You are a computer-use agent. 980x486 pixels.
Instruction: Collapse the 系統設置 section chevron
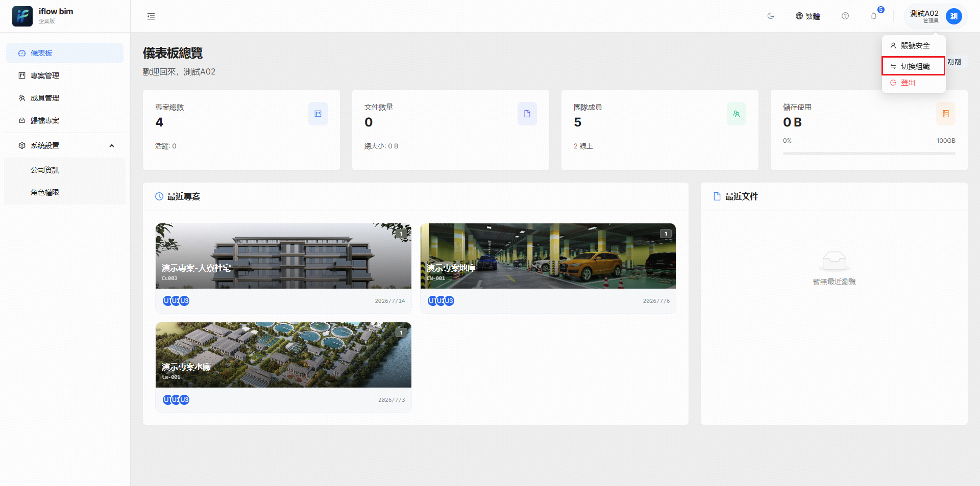[112, 146]
